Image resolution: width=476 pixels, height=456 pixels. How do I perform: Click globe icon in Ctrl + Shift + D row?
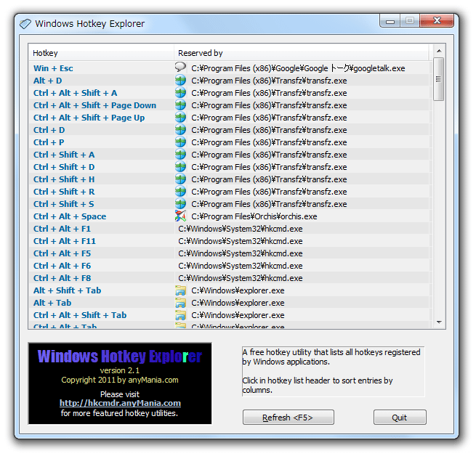point(180,166)
